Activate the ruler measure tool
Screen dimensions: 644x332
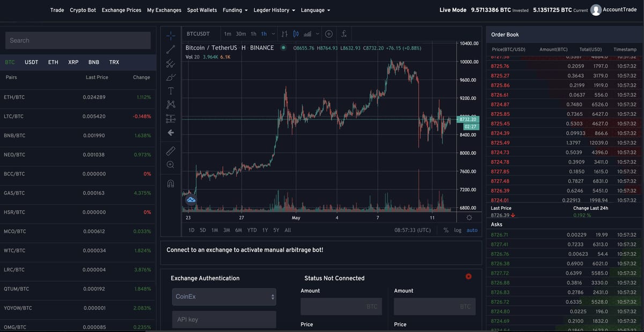[x=171, y=151]
